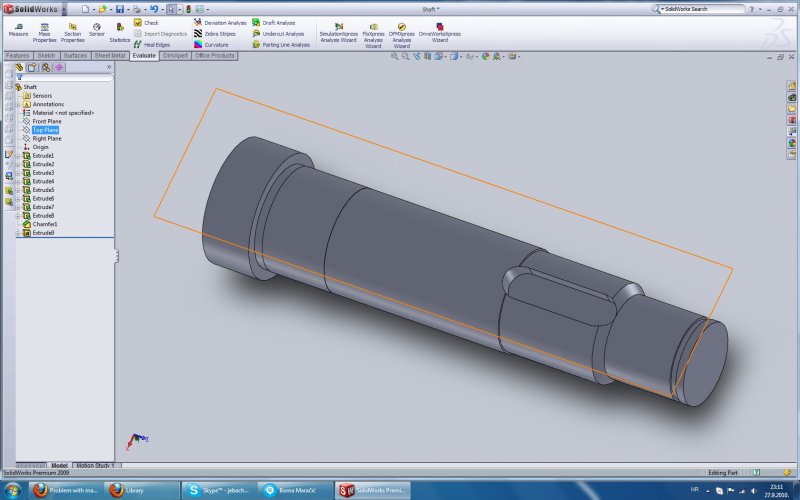Select Chamfer1 in feature tree
Screen dimensions: 800x500
click(45, 224)
